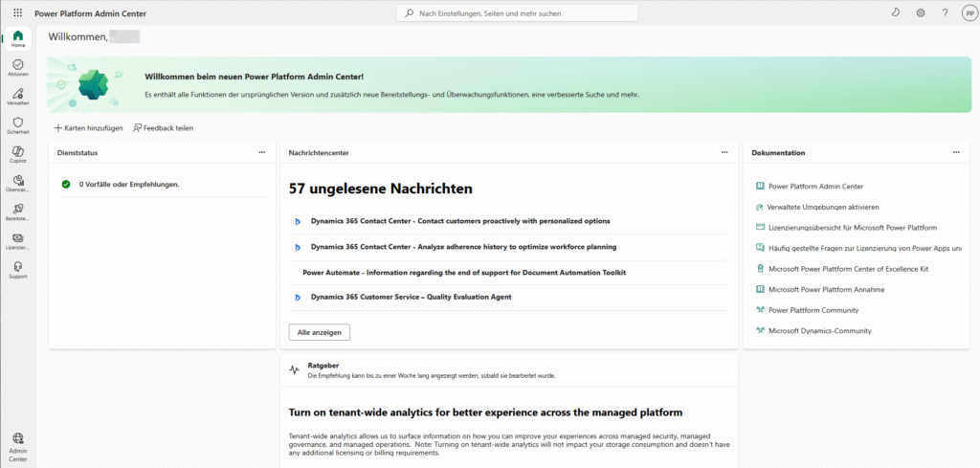Open Support with the headset icon
The image size is (980, 468).
18,270
